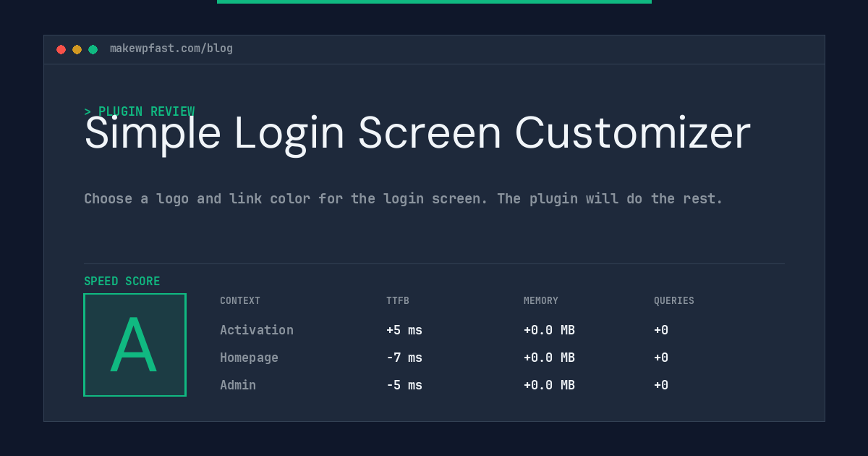
Task: Click the Homepage queries +0 value
Action: point(661,358)
